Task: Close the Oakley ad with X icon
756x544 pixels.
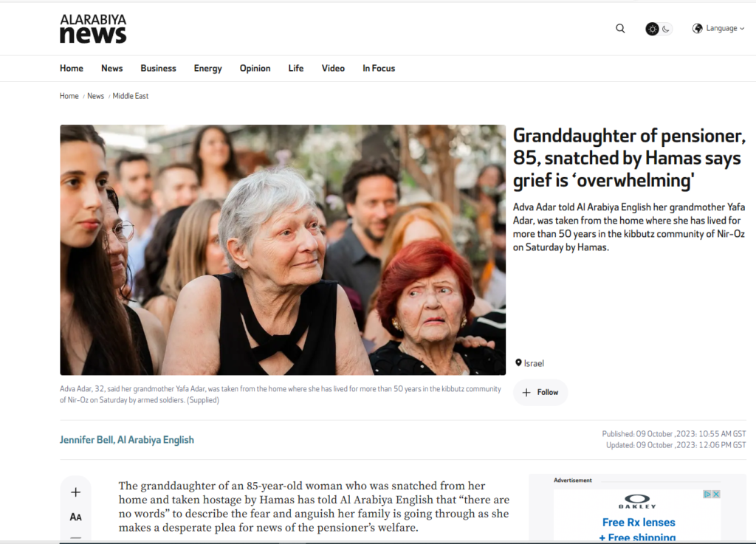Action: click(716, 494)
